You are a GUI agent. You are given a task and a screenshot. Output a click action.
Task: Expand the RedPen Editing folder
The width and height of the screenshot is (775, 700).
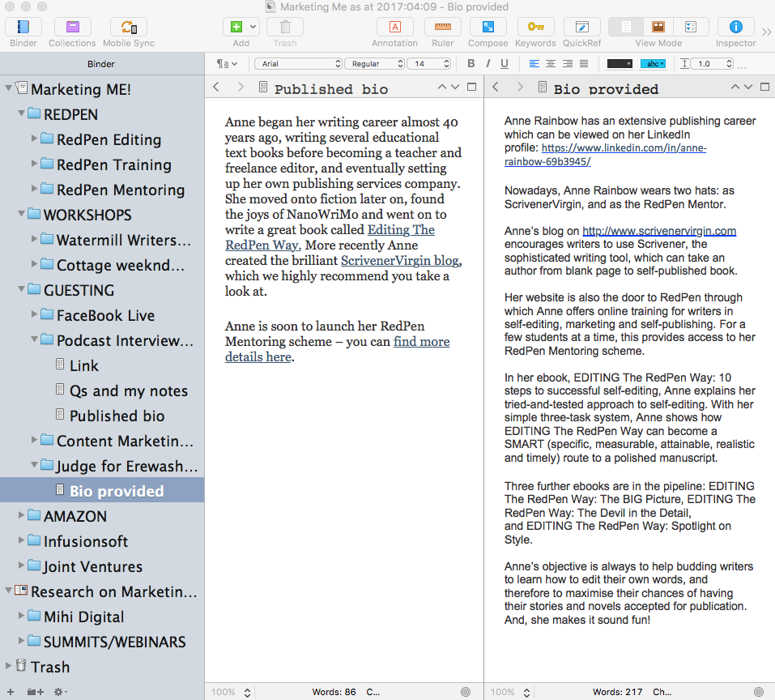34,138
